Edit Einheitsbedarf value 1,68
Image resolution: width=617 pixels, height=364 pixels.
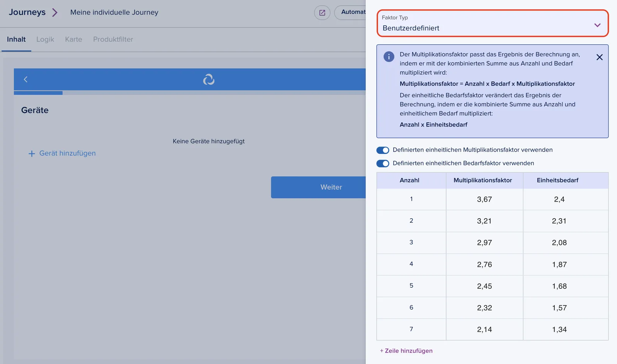pos(559,286)
